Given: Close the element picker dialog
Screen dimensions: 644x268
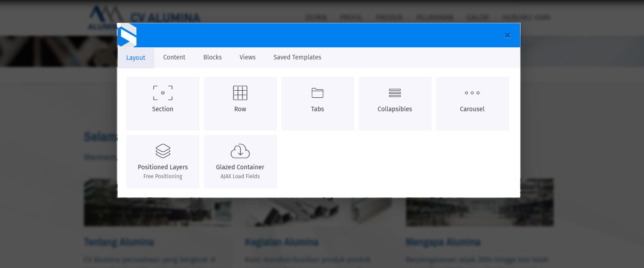Looking at the screenshot, I should [507, 35].
